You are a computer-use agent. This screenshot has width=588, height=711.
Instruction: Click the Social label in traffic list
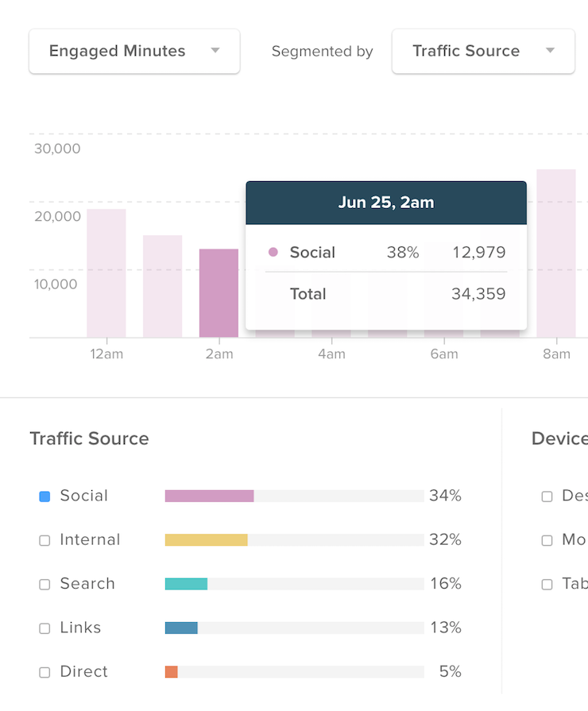tap(84, 496)
